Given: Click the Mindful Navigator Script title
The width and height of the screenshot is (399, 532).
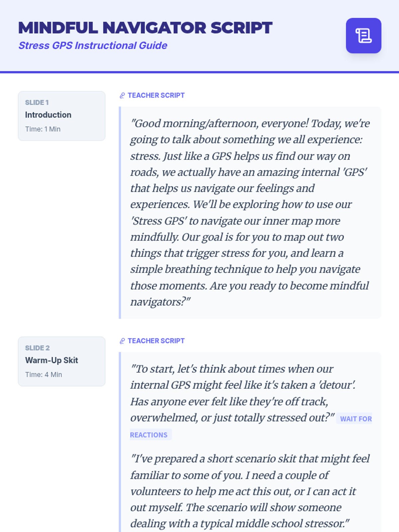Looking at the screenshot, I should 145,28.
